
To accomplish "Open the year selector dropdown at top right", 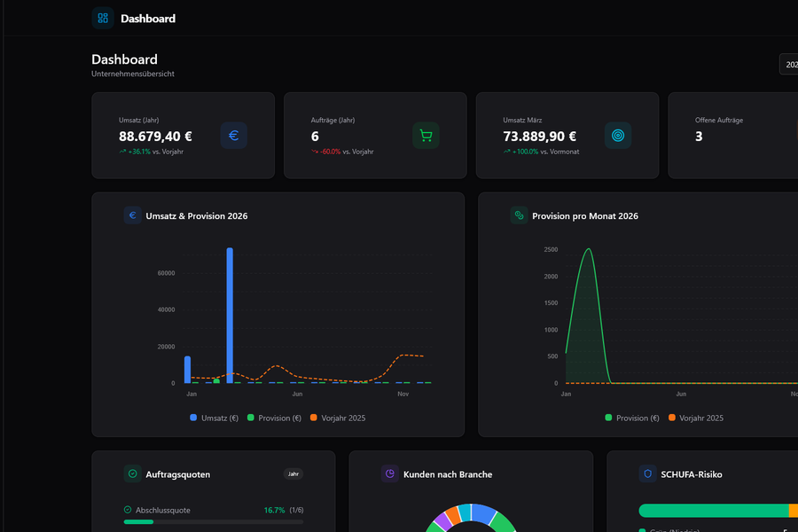I will 789,65.
